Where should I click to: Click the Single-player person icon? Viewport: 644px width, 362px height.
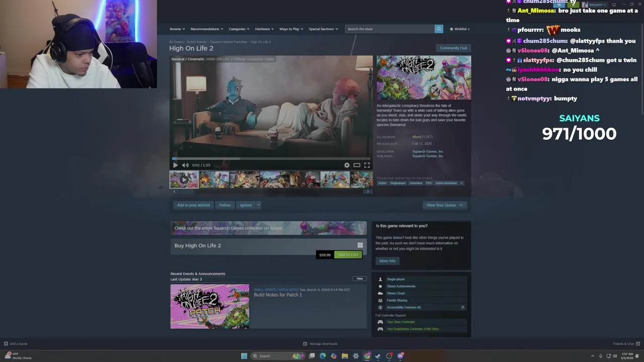(x=380, y=279)
